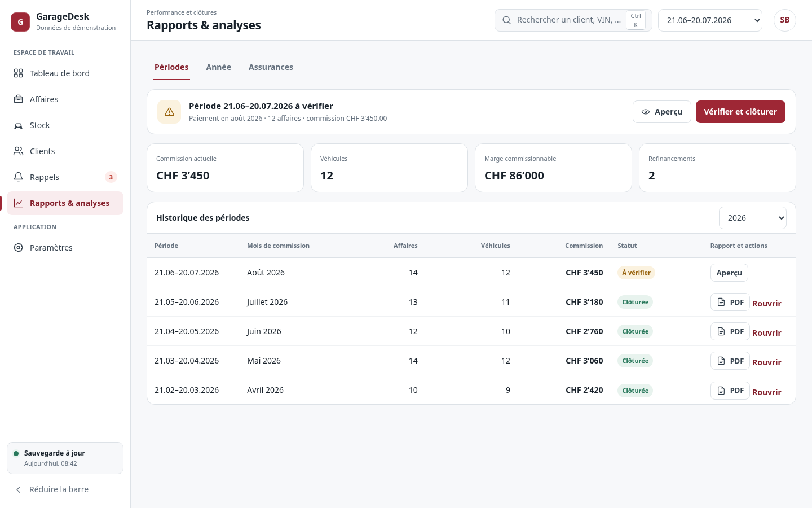Click the warning triangle icon in period banner

pyautogui.click(x=169, y=112)
